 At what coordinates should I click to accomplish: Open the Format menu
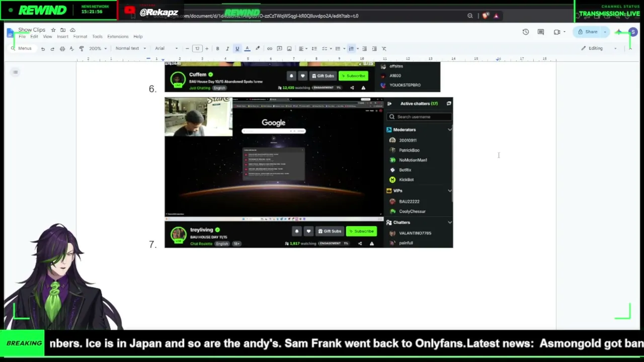(80, 37)
